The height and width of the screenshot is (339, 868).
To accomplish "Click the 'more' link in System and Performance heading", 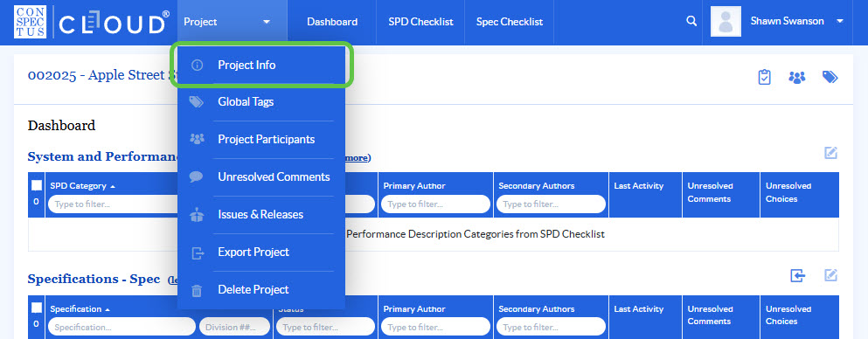I will coord(358,157).
